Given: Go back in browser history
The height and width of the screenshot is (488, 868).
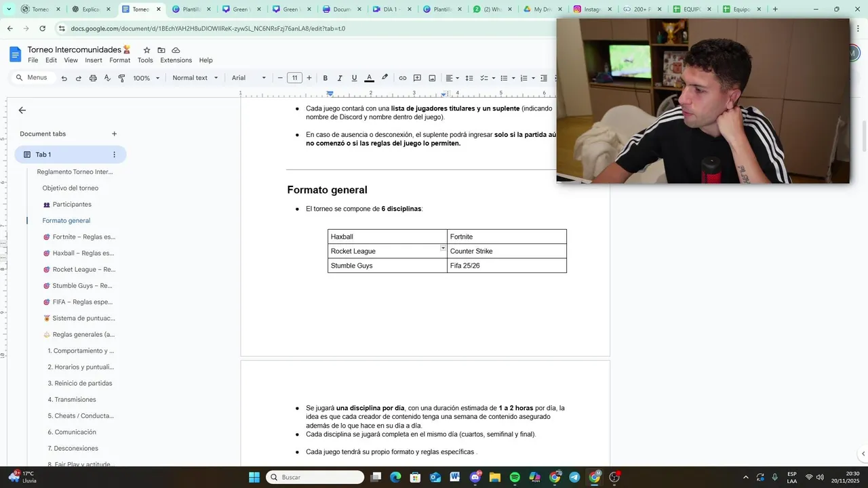Looking at the screenshot, I should click(x=9, y=28).
